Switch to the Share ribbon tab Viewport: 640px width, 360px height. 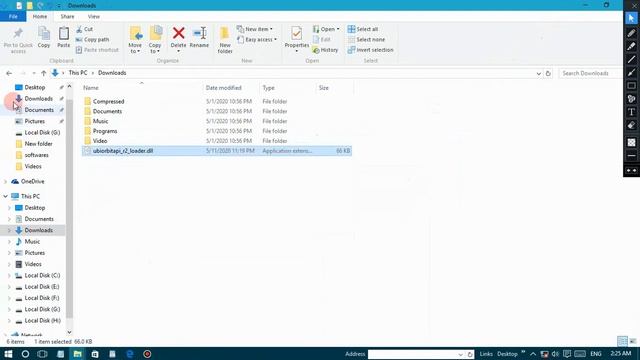[x=67, y=16]
